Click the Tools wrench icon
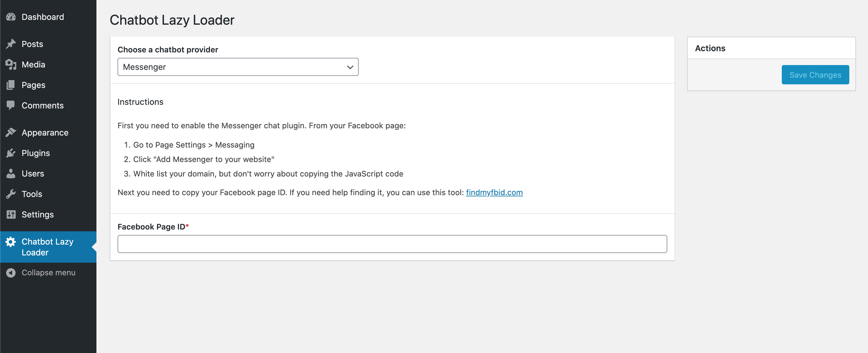The width and height of the screenshot is (868, 353). click(x=11, y=194)
